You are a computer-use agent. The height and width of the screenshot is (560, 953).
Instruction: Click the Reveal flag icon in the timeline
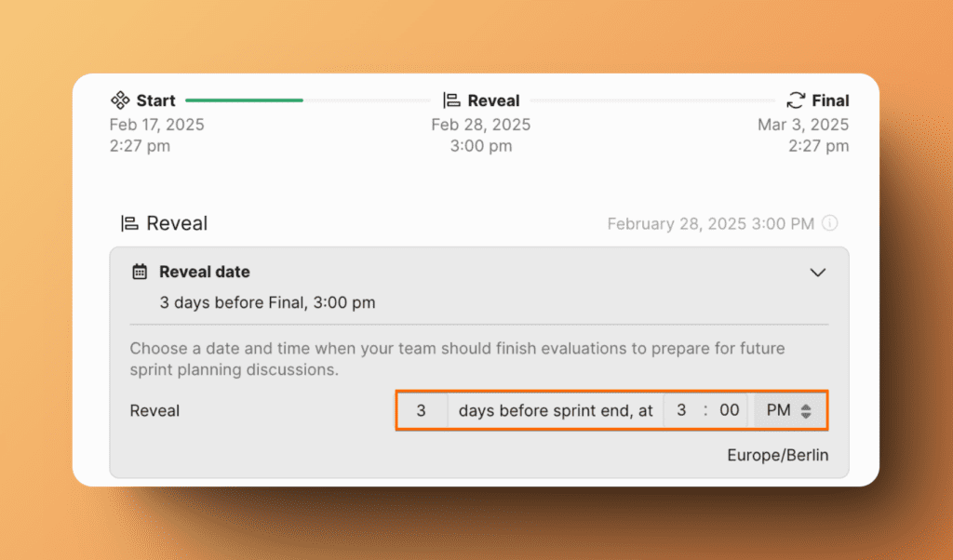pyautogui.click(x=453, y=100)
